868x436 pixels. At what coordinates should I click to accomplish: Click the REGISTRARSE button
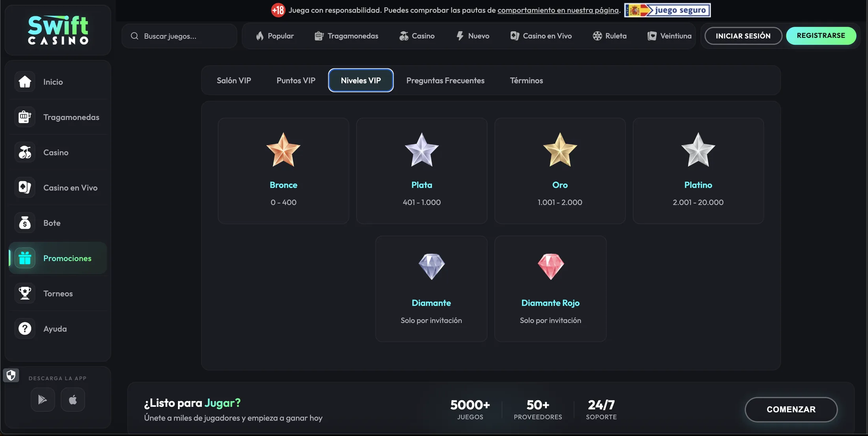click(821, 36)
